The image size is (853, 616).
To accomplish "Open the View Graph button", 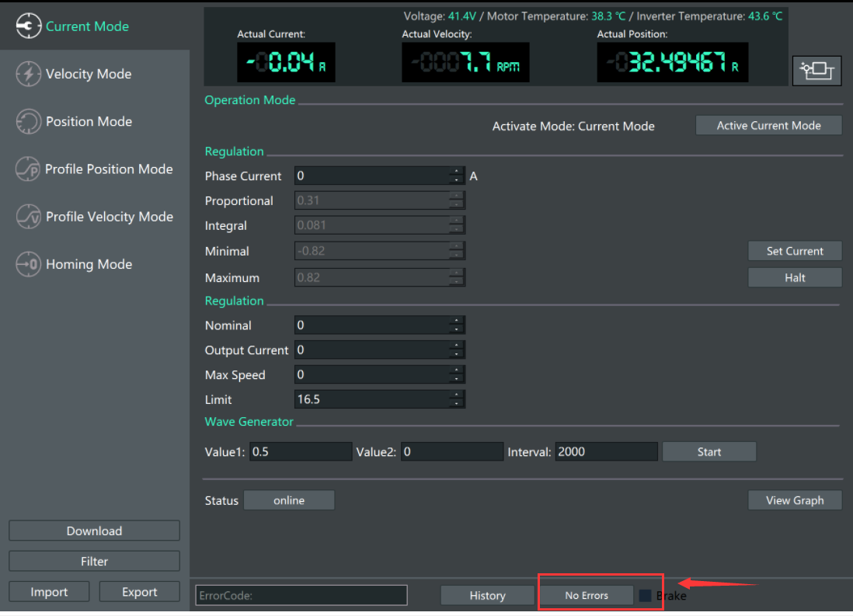I will click(x=794, y=500).
